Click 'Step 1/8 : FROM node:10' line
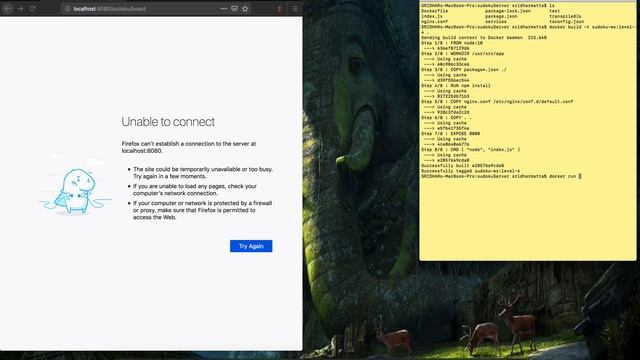This screenshot has height=360, width=640. 452,43
